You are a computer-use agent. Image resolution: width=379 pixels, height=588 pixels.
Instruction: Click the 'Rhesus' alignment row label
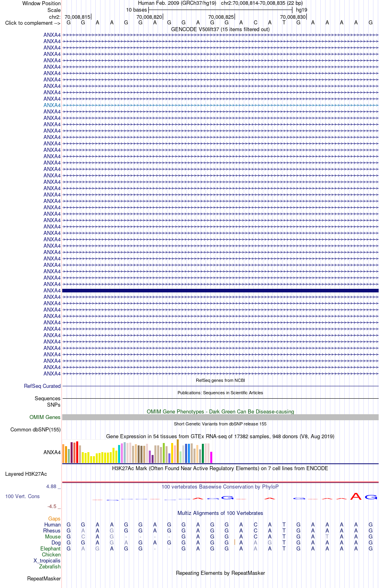point(52,530)
